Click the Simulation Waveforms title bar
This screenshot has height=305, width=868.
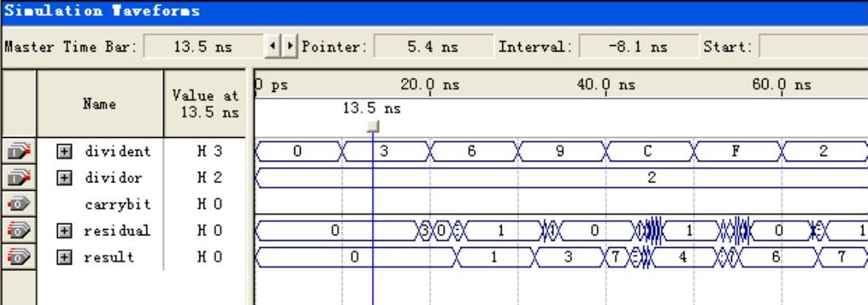[434, 12]
